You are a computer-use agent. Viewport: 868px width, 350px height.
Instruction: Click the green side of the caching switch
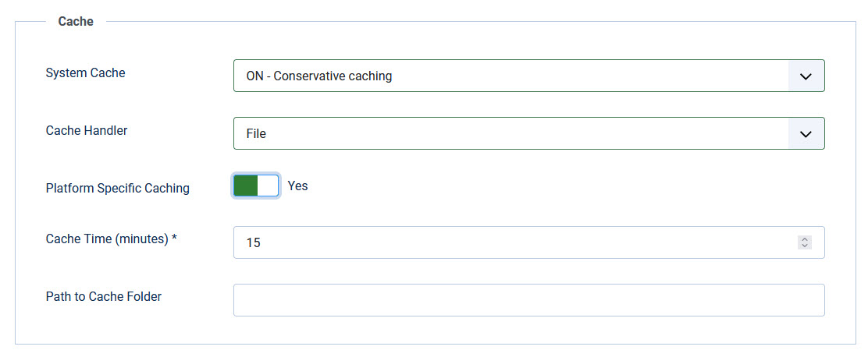(x=245, y=186)
